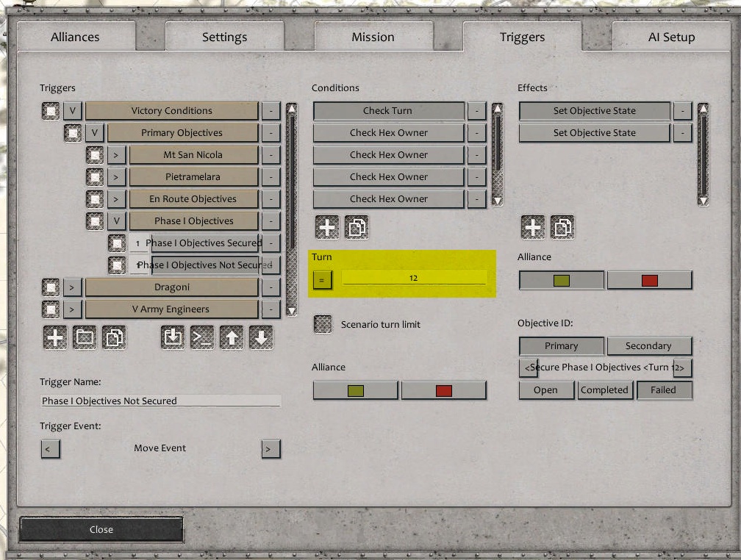The image size is (741, 560).
Task: Collapse Phase I Objectives group
Action: coord(117,221)
